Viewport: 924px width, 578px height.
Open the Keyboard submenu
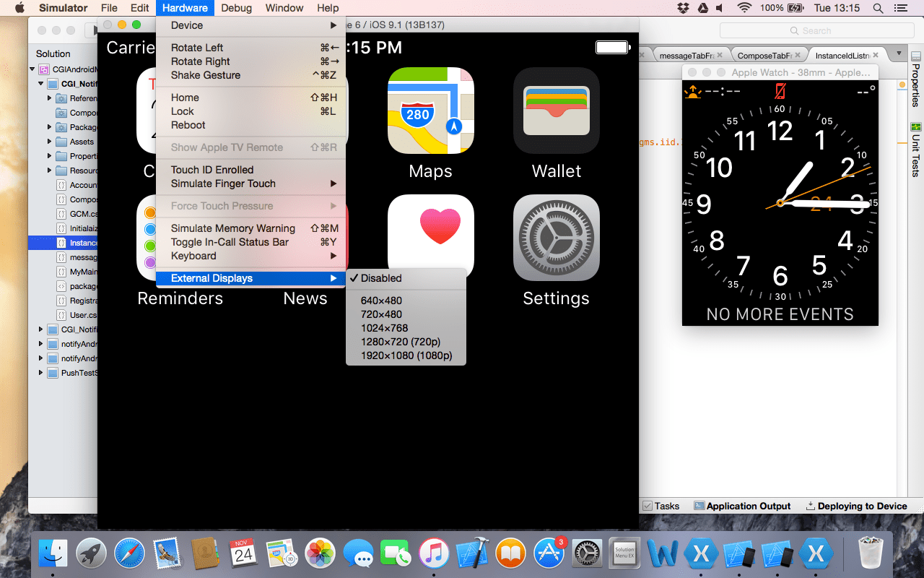click(250, 256)
